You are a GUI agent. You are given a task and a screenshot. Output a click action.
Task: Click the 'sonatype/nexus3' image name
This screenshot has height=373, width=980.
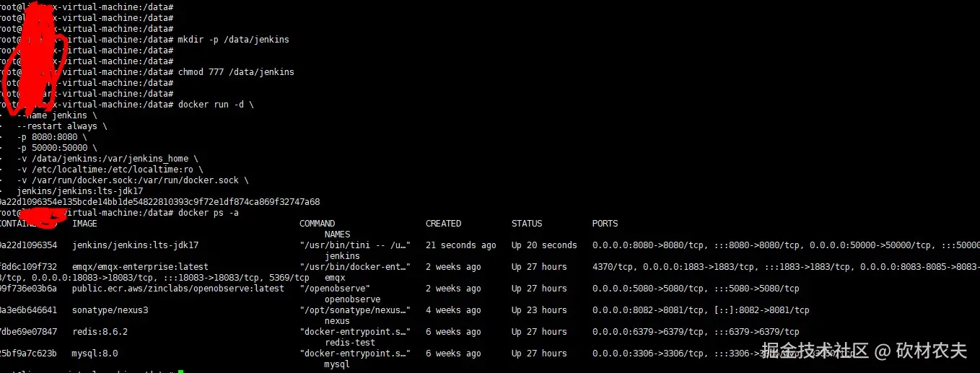pyautogui.click(x=110, y=310)
